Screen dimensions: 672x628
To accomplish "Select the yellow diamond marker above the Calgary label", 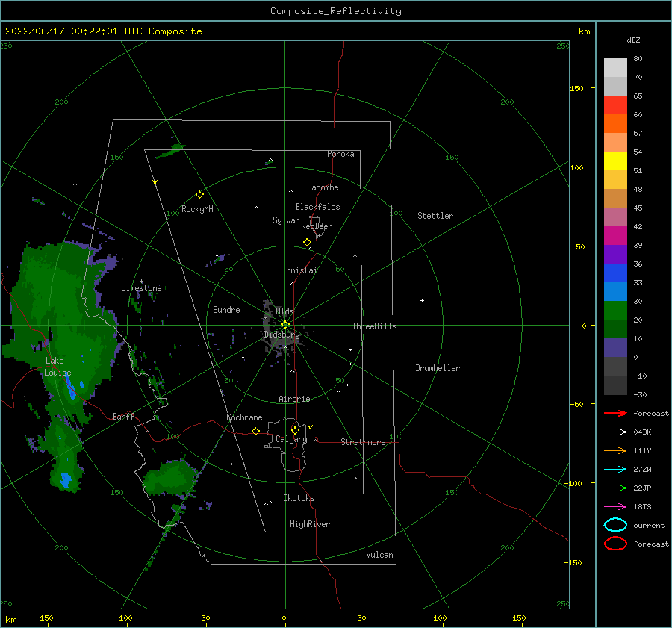I will point(295,430).
